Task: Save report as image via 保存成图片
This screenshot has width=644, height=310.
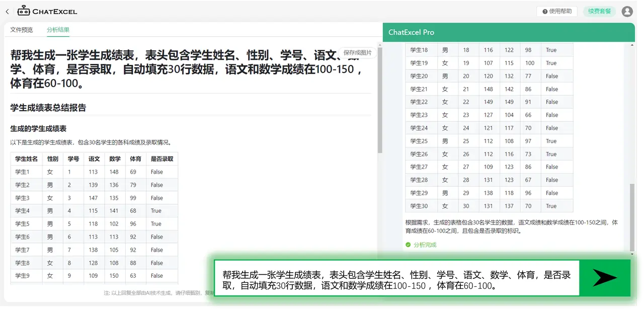Action: (x=357, y=53)
